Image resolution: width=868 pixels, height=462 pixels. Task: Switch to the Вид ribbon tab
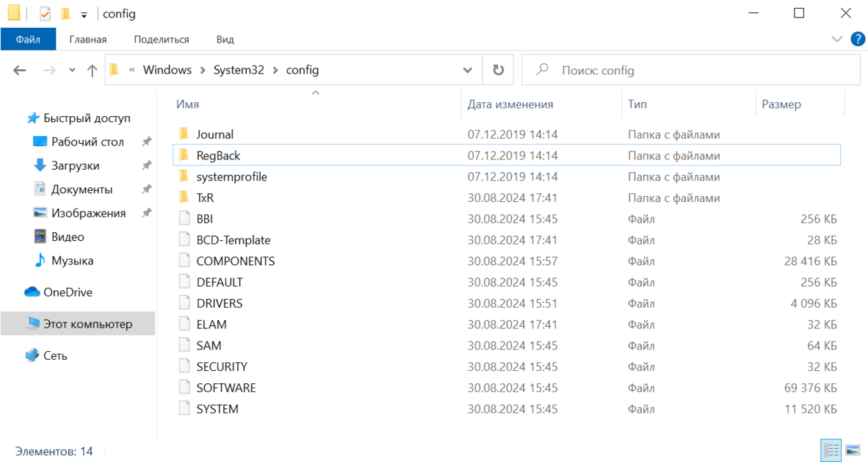225,40
